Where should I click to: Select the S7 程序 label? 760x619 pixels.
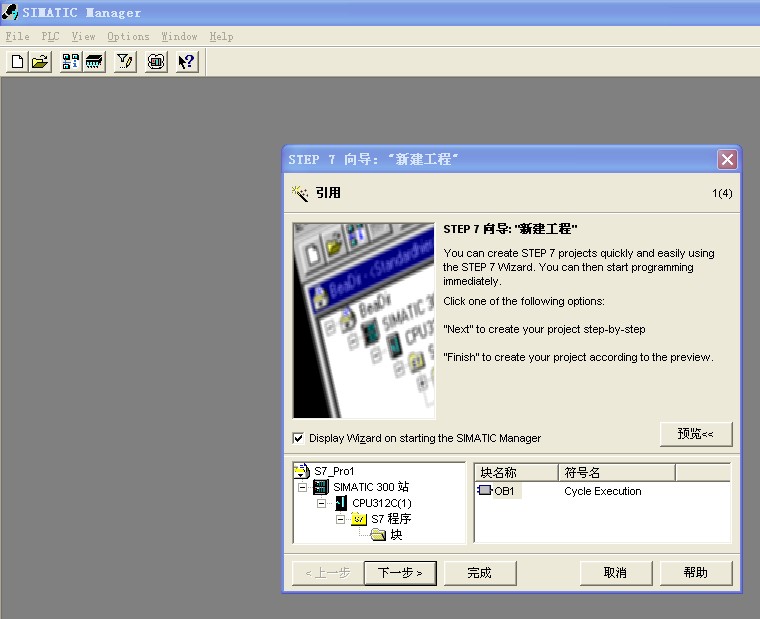point(391,519)
